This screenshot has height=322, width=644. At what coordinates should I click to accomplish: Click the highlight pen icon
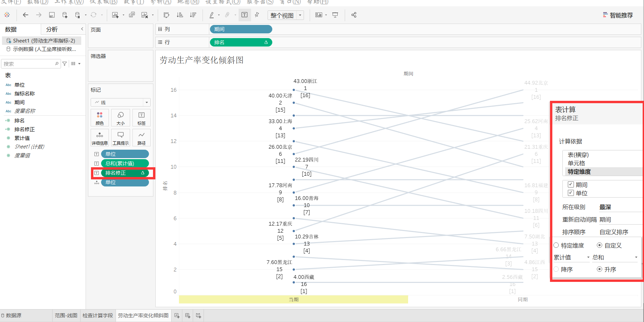tap(212, 15)
